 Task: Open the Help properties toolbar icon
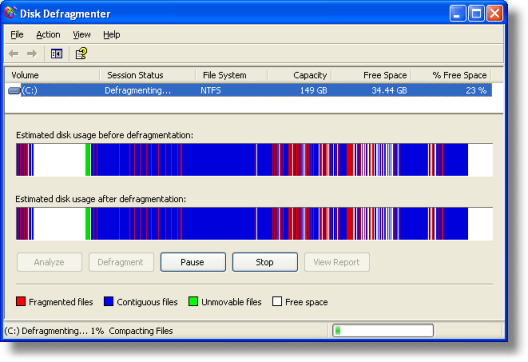tap(81, 53)
